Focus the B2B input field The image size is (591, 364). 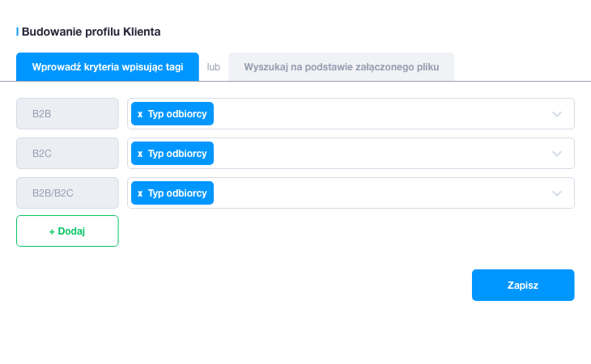click(x=67, y=114)
